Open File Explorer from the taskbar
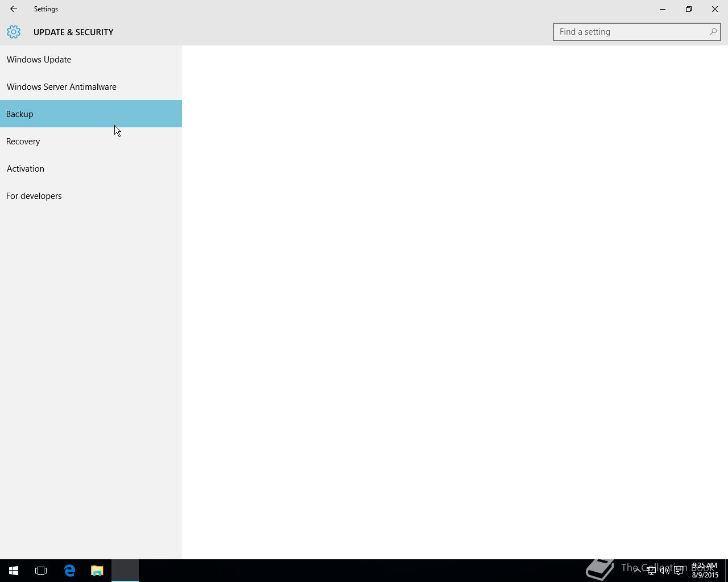Screen dimensions: 728x582 pos(97,571)
